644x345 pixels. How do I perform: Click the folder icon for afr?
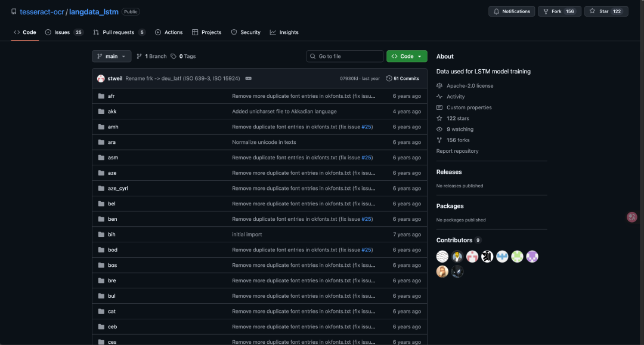[101, 96]
